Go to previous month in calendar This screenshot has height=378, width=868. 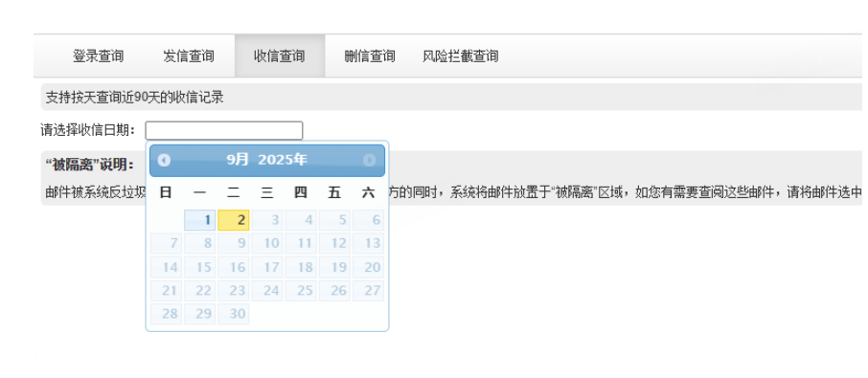164,160
